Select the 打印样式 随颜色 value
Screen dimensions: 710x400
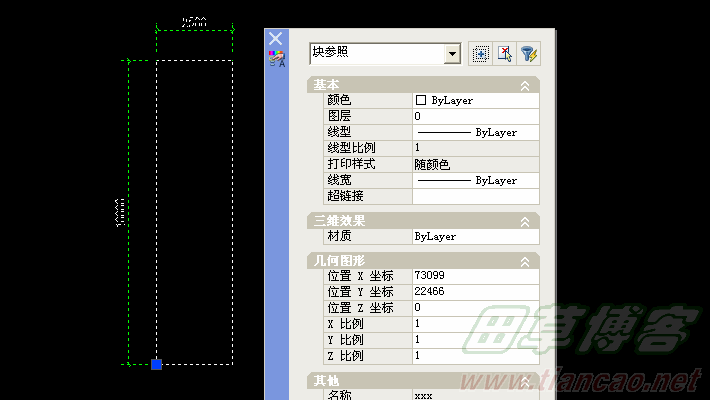coord(475,164)
